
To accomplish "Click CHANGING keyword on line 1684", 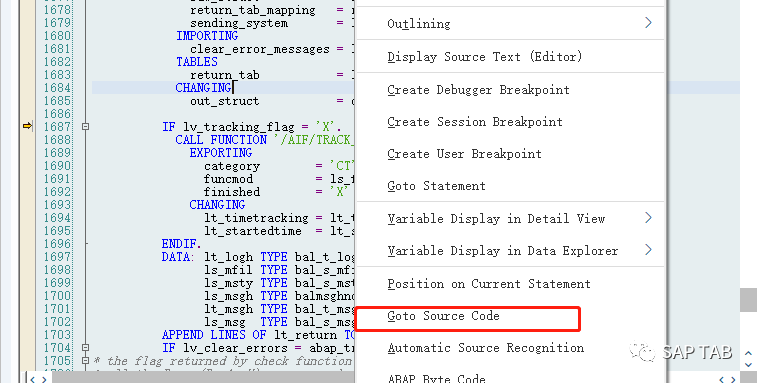I will tap(203, 88).
